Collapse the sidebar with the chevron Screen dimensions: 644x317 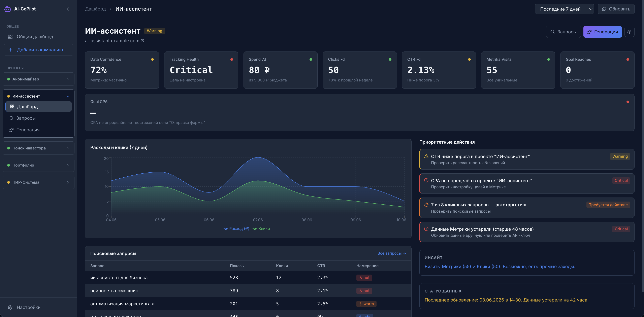click(x=68, y=9)
